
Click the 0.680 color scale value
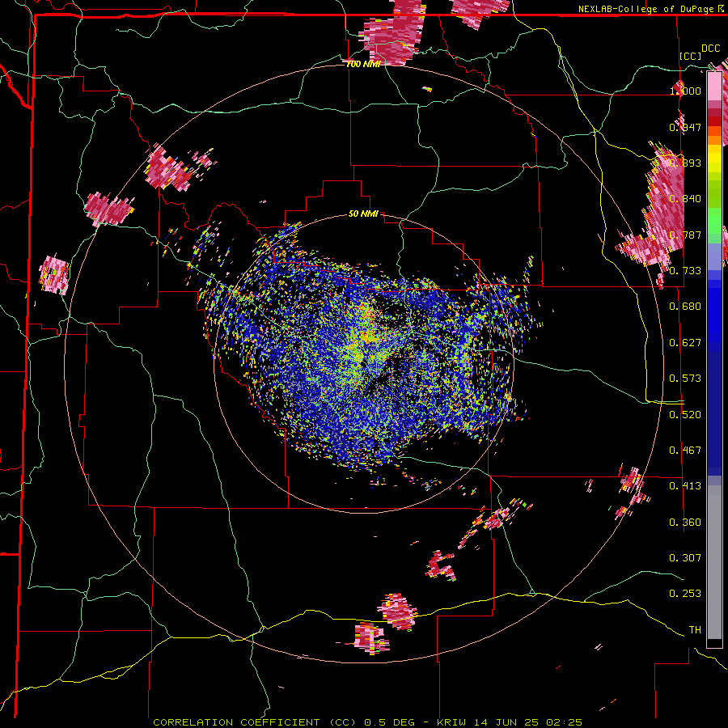685,307
